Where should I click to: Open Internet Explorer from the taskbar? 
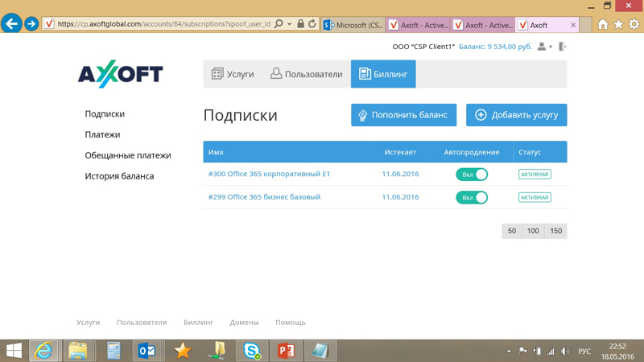coord(43,351)
